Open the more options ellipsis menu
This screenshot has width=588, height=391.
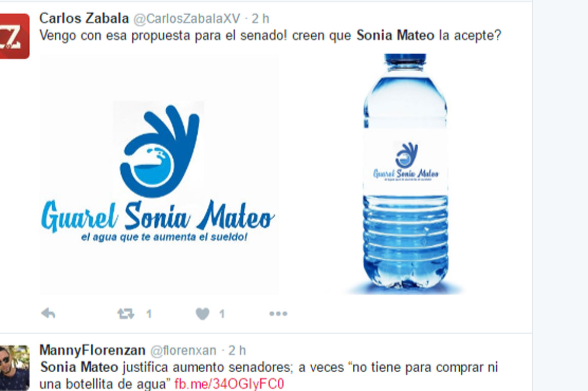pos(278,314)
